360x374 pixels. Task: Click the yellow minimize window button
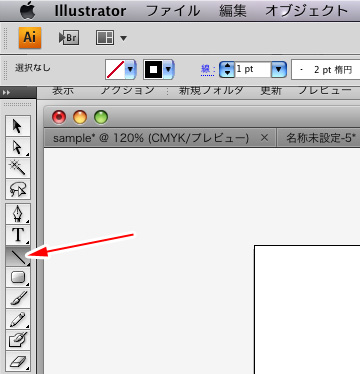point(80,117)
